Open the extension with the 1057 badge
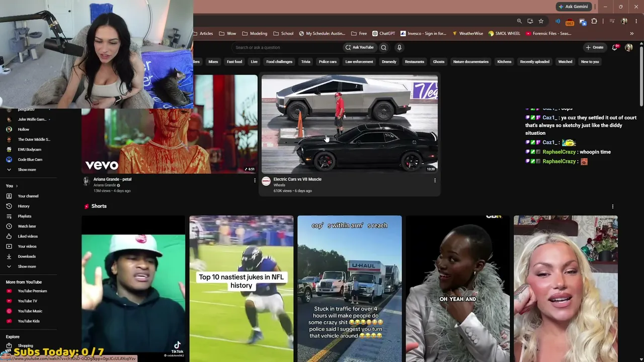Screen dimensions: 644x362 (x=570, y=22)
